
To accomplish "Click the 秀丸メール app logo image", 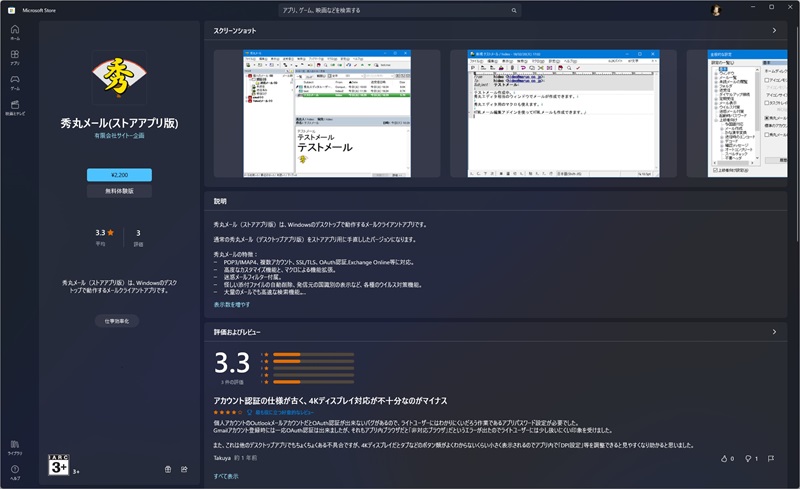I will coord(119,76).
